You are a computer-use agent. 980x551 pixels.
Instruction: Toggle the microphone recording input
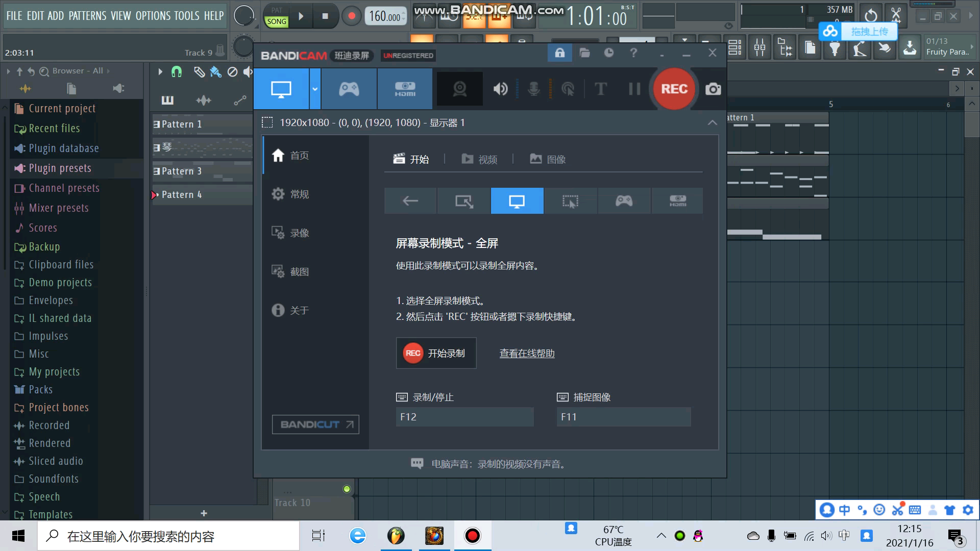pos(534,89)
